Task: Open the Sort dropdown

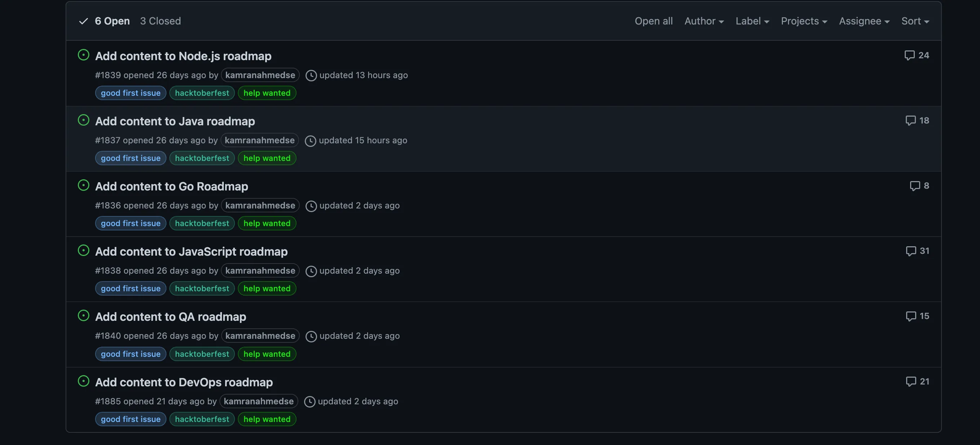Action: 915,21
